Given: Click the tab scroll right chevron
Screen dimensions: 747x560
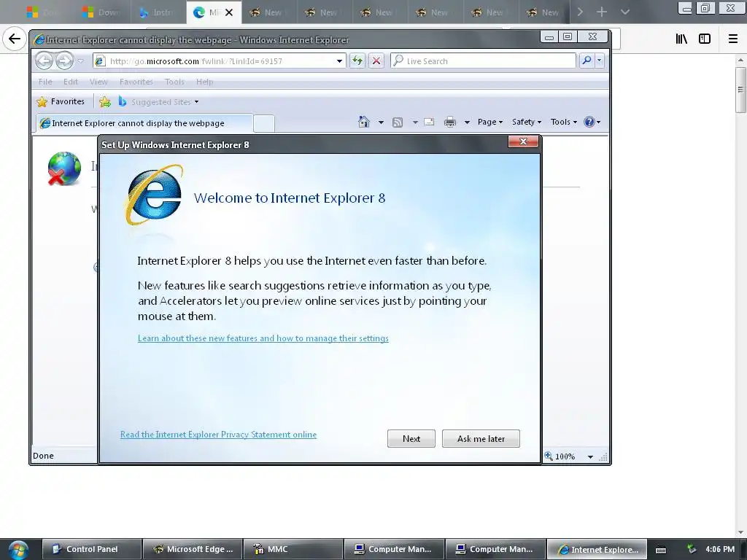Looking at the screenshot, I should (580, 12).
